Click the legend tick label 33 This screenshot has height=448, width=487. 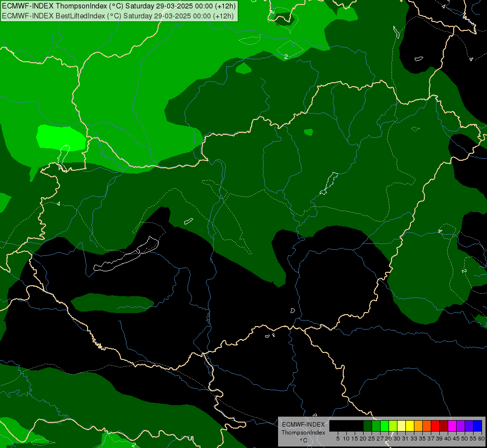pos(414,439)
